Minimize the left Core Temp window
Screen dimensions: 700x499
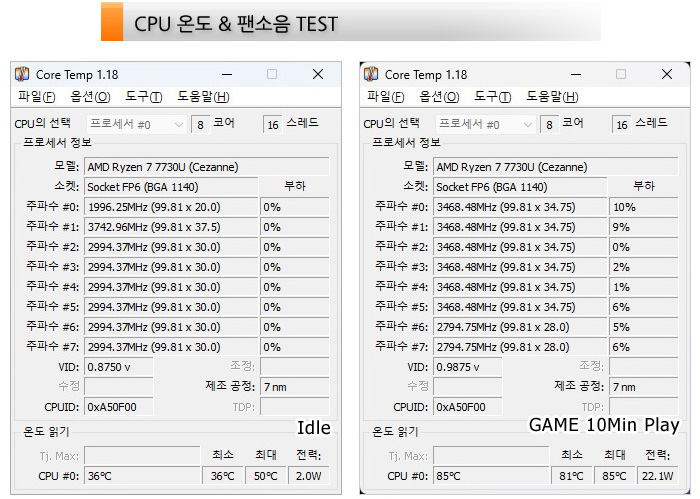[227, 74]
